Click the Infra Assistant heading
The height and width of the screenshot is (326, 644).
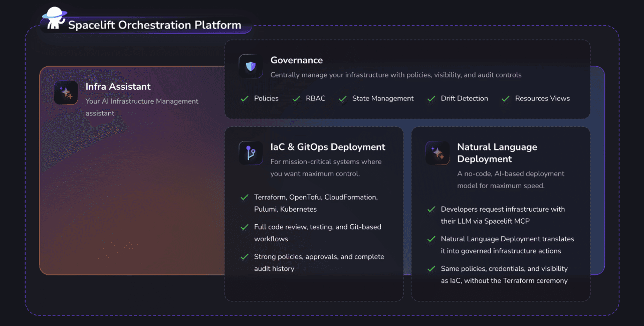118,86
